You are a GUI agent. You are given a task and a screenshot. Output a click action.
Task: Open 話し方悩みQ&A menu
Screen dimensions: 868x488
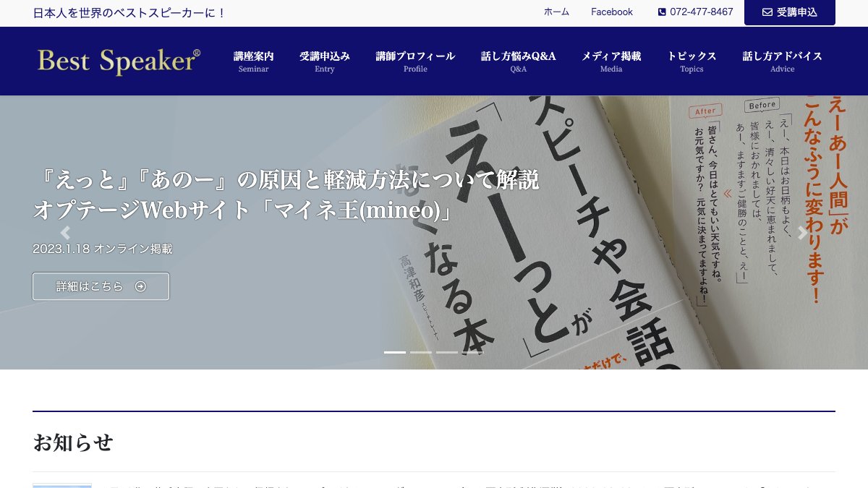(x=519, y=61)
